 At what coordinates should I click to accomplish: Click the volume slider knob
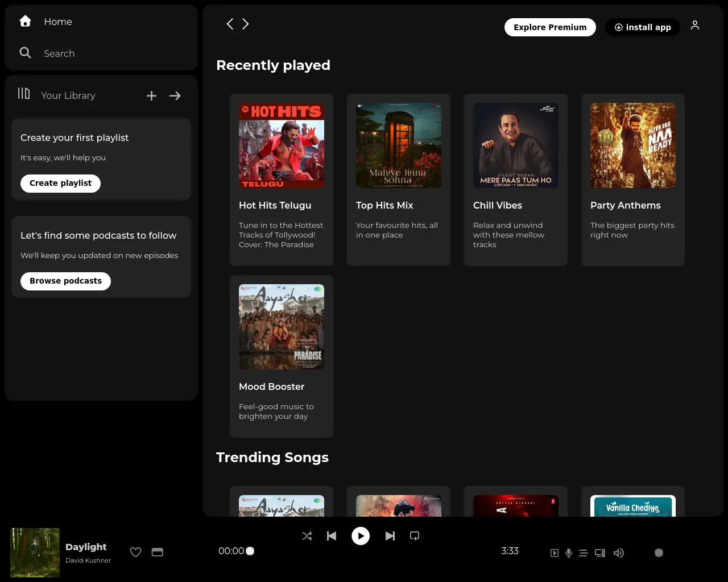pos(659,553)
